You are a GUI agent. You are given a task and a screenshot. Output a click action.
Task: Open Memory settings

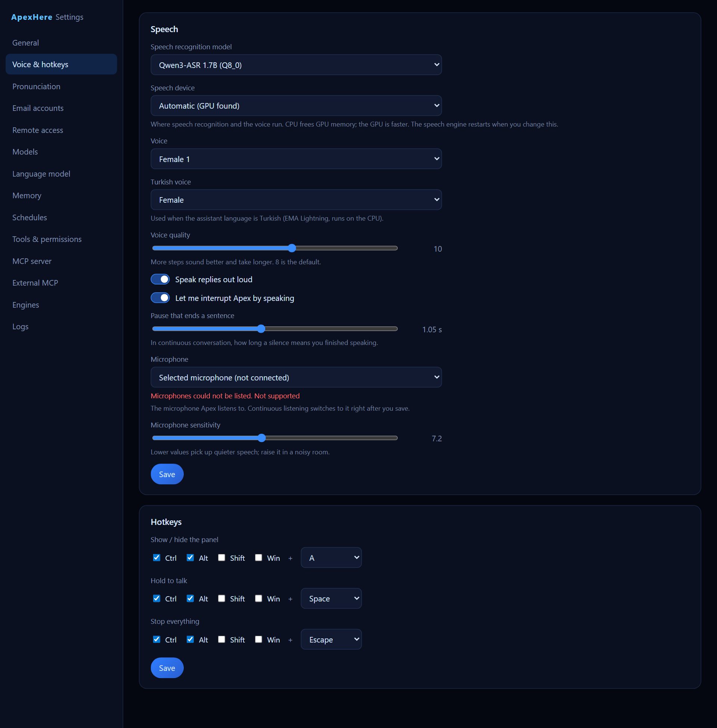tap(61, 195)
